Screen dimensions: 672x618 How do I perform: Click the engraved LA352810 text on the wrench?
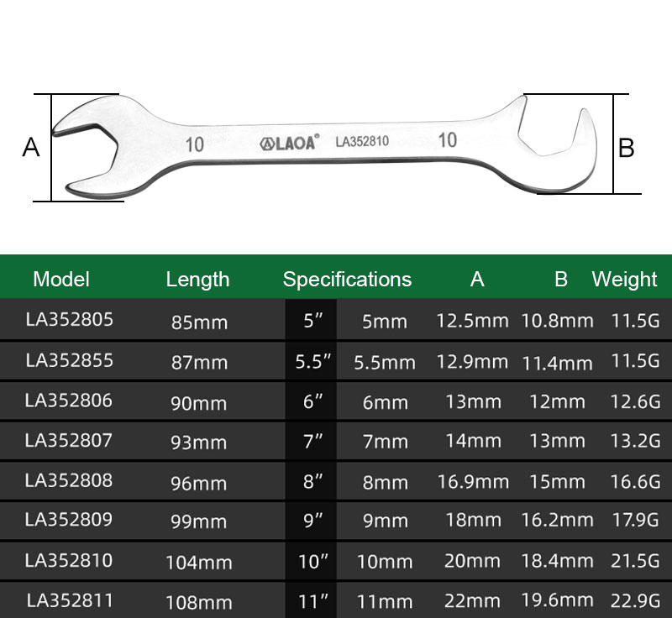[x=361, y=142]
